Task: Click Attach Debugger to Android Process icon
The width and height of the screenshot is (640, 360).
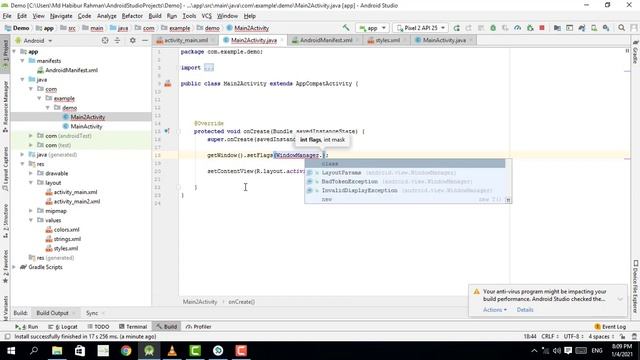Action: click(x=530, y=28)
